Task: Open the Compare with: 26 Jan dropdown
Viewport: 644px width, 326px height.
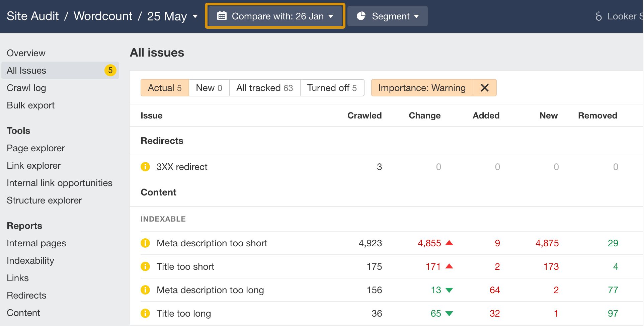Action: pyautogui.click(x=274, y=16)
